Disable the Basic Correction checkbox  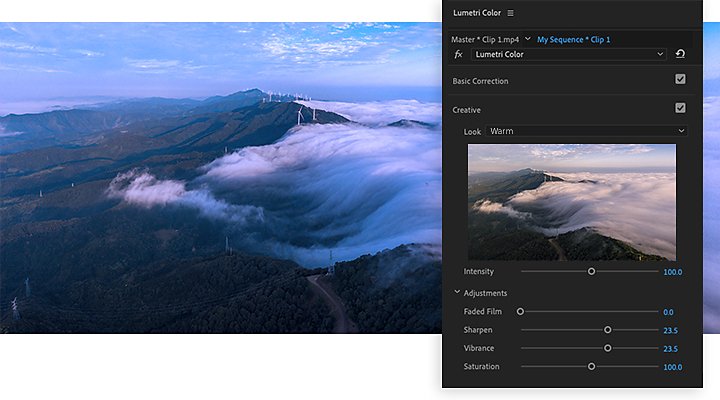tap(680, 79)
